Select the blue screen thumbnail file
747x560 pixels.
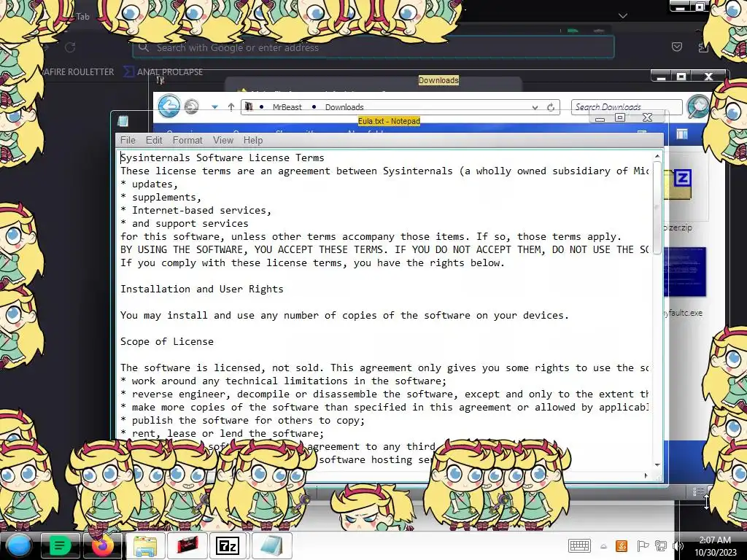click(x=684, y=272)
